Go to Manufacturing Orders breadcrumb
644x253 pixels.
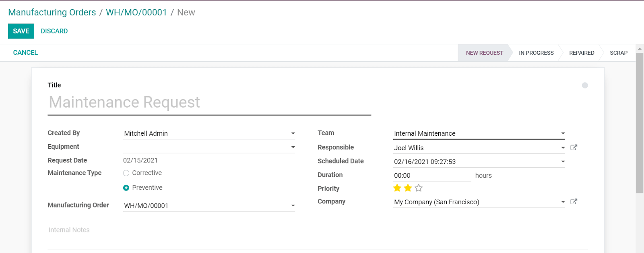[52, 12]
